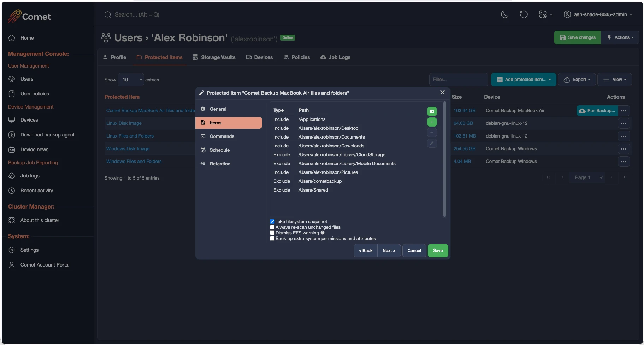
Task: Select General section in dialog
Action: pyautogui.click(x=229, y=109)
